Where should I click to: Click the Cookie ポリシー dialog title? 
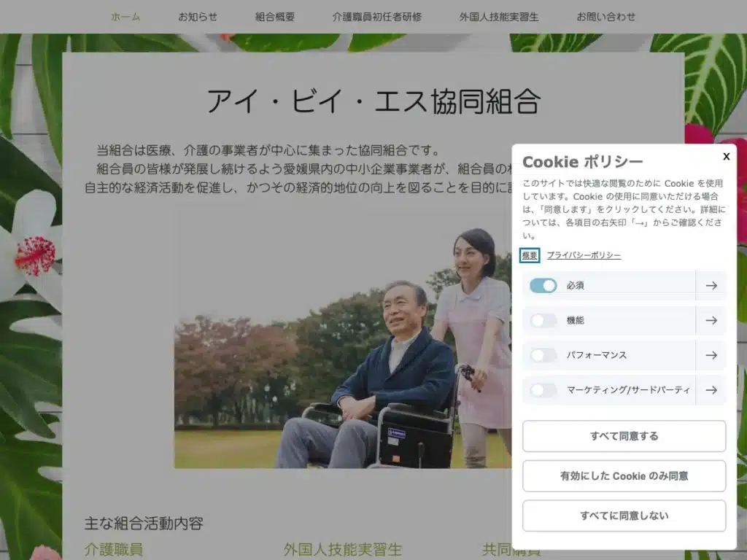pyautogui.click(x=583, y=162)
